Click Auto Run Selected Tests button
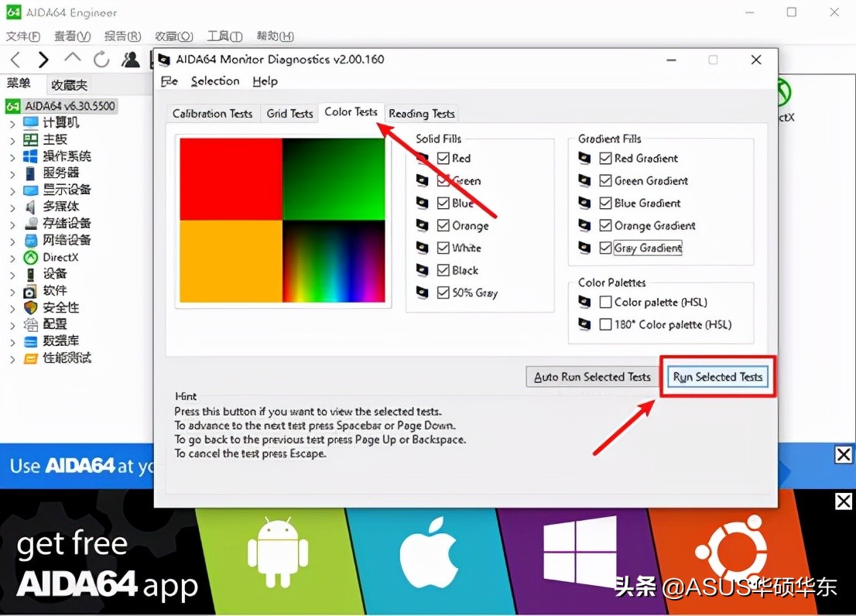The image size is (856, 616). [x=592, y=377]
